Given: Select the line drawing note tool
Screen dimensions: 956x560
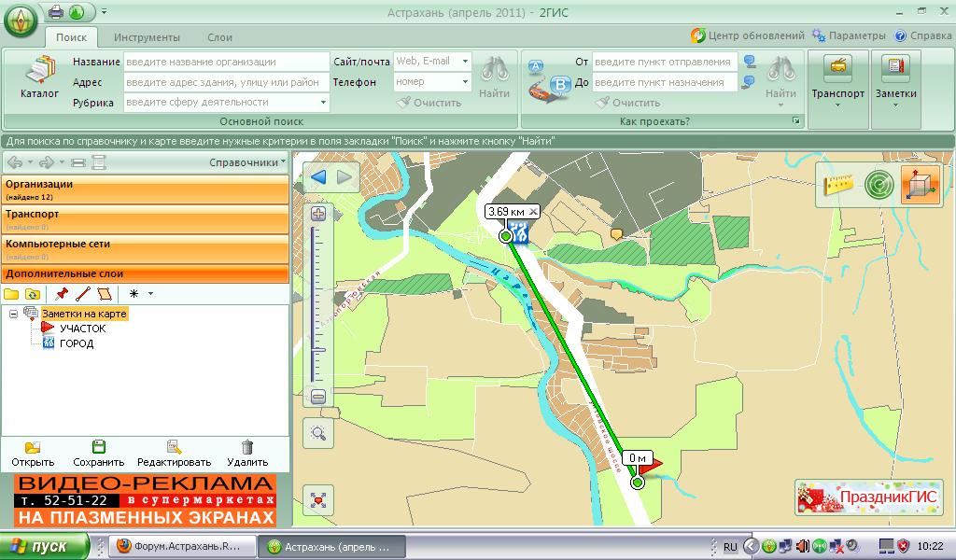Looking at the screenshot, I should [82, 293].
